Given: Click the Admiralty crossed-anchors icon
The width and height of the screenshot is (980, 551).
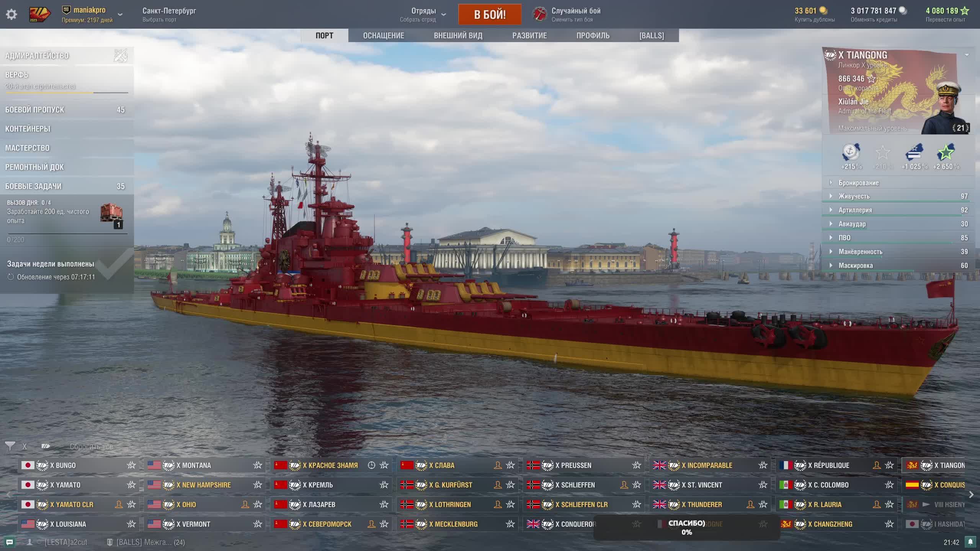Looking at the screenshot, I should 121,56.
